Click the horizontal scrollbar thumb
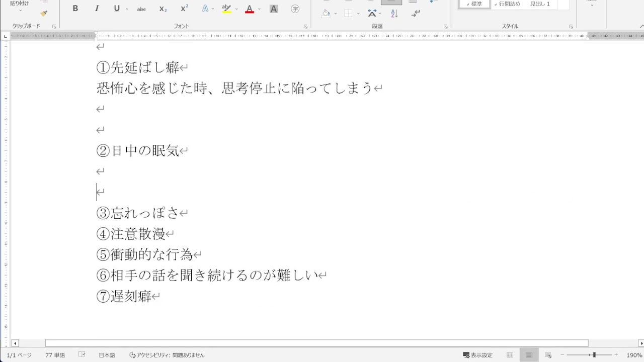The height and width of the screenshot is (362, 644). click(x=316, y=343)
